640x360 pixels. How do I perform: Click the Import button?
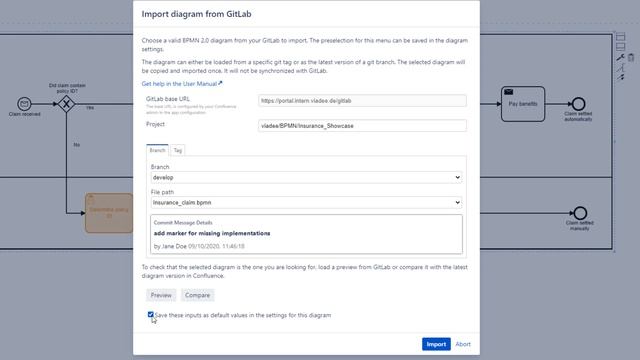pyautogui.click(x=436, y=344)
